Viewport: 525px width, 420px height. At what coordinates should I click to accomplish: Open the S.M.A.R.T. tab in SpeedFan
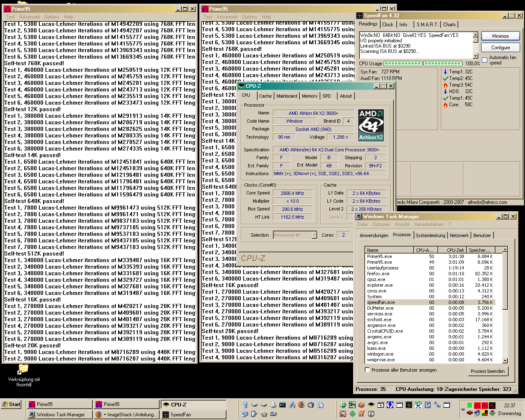point(427,25)
